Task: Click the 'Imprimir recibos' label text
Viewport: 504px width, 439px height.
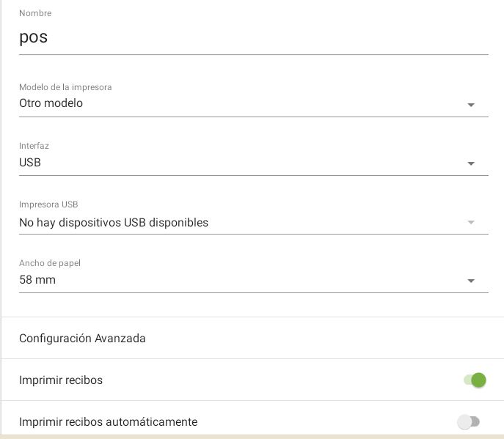Action: (61, 380)
